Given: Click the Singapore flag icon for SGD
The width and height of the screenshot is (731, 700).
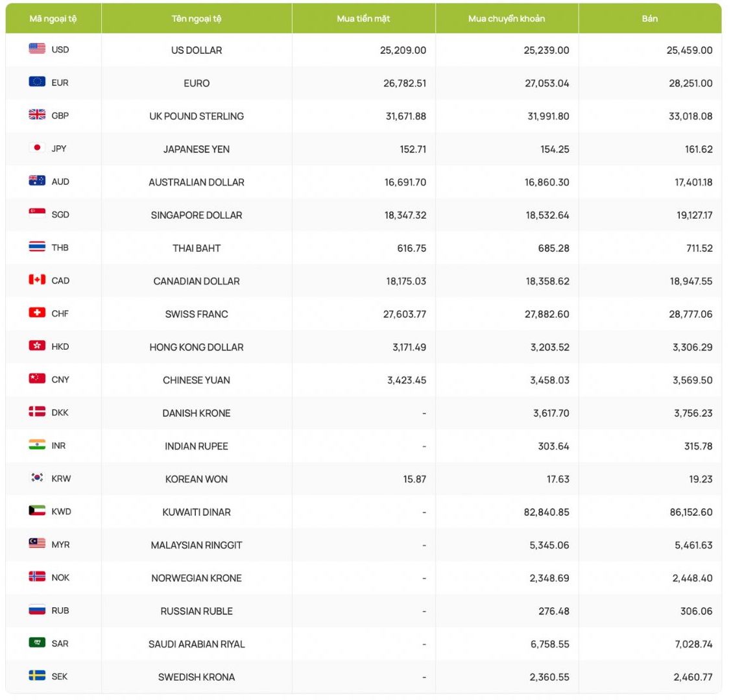Looking at the screenshot, I should [x=38, y=213].
